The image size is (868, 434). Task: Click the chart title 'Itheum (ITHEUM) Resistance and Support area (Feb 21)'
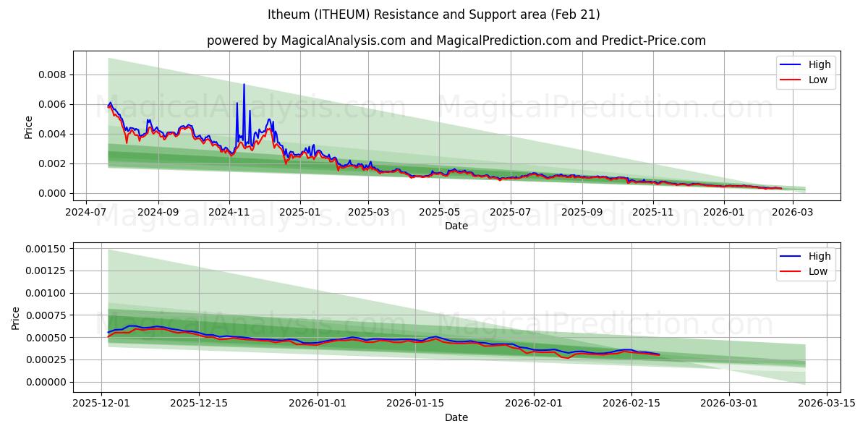[434, 14]
